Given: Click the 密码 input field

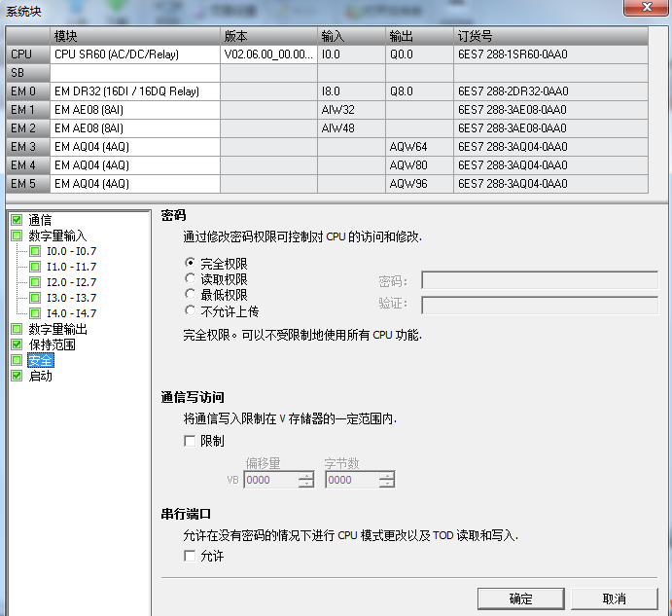Looking at the screenshot, I should click(539, 281).
